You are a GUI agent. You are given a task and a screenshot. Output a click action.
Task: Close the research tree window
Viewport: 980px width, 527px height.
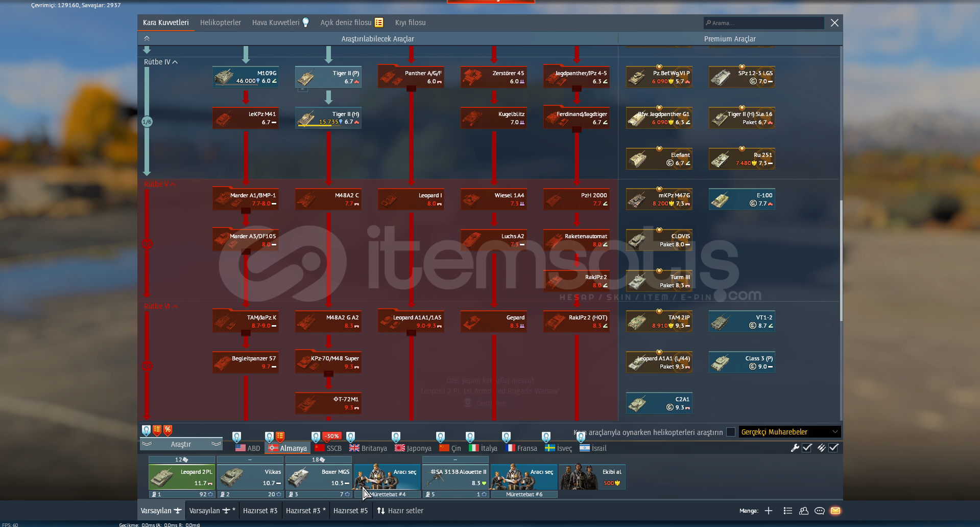834,22
